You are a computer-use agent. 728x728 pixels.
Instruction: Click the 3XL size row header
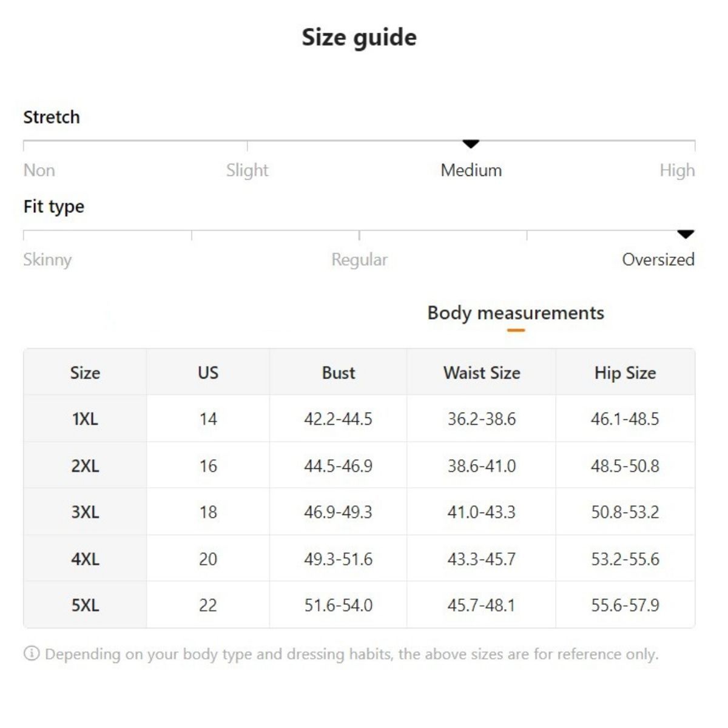point(85,512)
